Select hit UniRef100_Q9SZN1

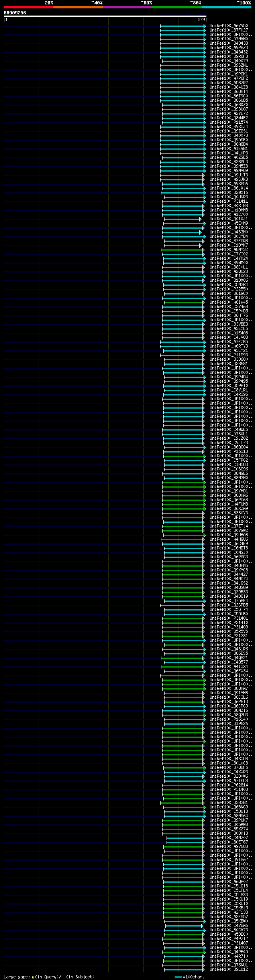229,65
